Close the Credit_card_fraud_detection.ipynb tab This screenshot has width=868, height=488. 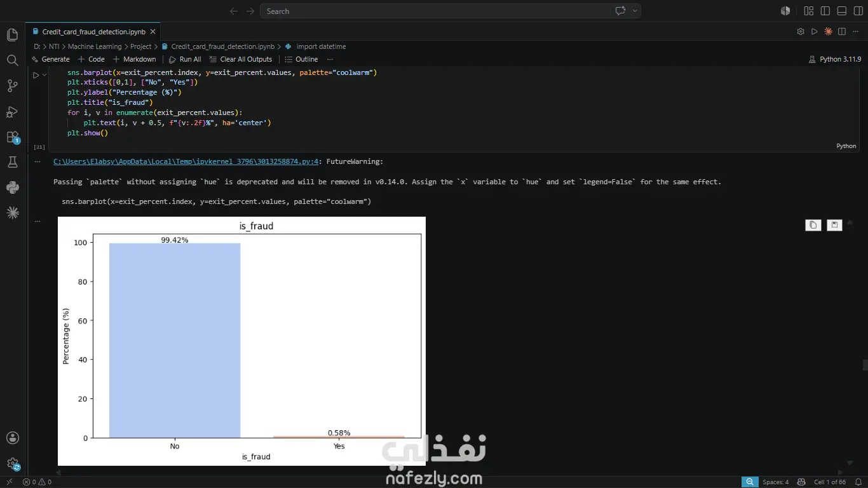(x=153, y=32)
